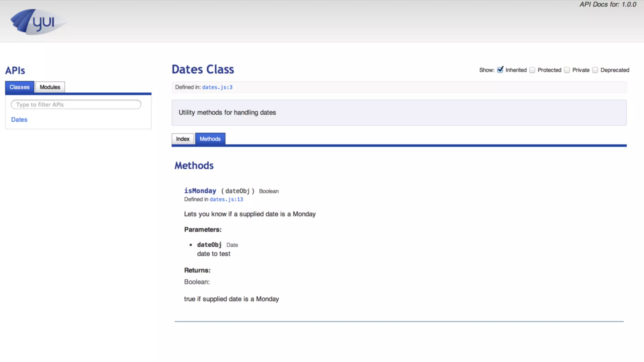
Task: Uncheck the Inherited checkbox
Action: 500,70
